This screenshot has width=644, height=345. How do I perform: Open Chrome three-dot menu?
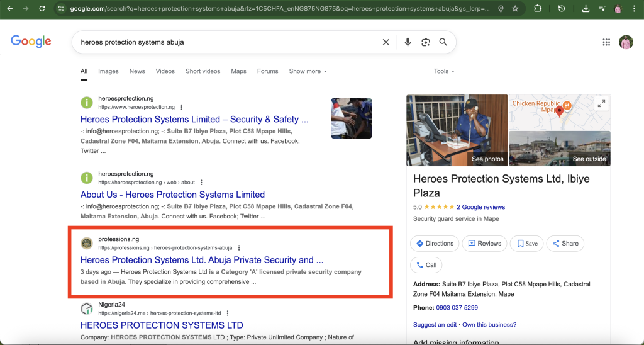pyautogui.click(x=634, y=9)
